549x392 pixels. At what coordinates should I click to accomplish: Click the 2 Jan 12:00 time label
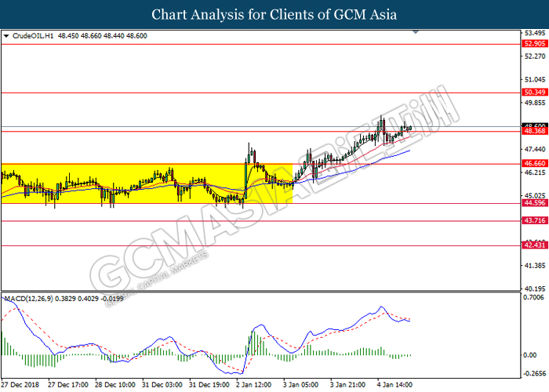(x=253, y=385)
